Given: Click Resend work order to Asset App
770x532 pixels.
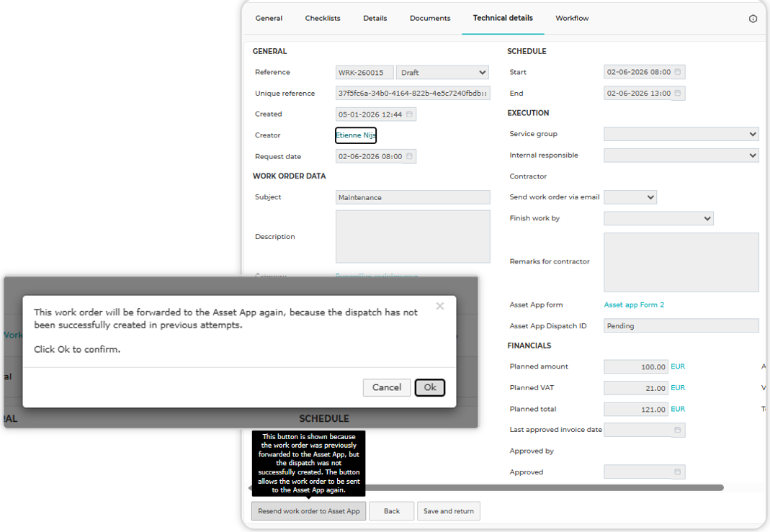Looking at the screenshot, I should point(309,511).
